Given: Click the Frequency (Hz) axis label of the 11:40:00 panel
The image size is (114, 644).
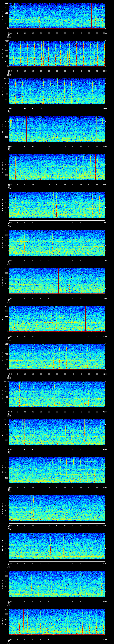Looking at the screenshot, I should [x=3, y=356].
